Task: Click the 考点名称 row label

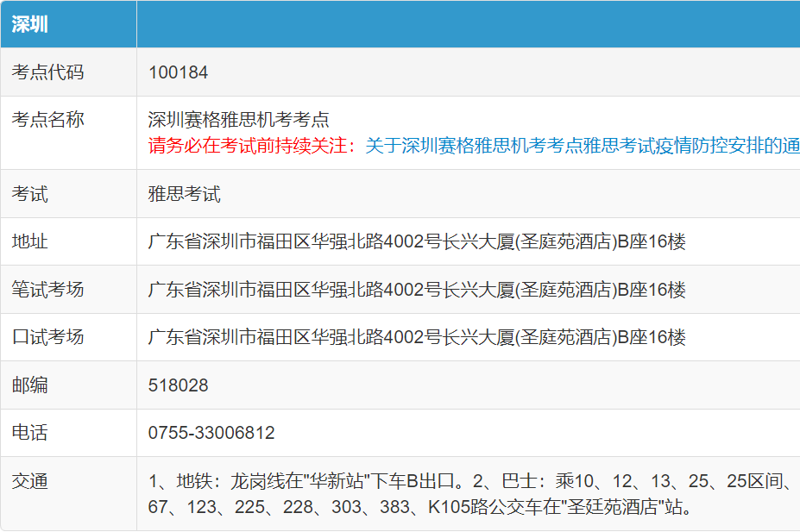Action: click(47, 120)
